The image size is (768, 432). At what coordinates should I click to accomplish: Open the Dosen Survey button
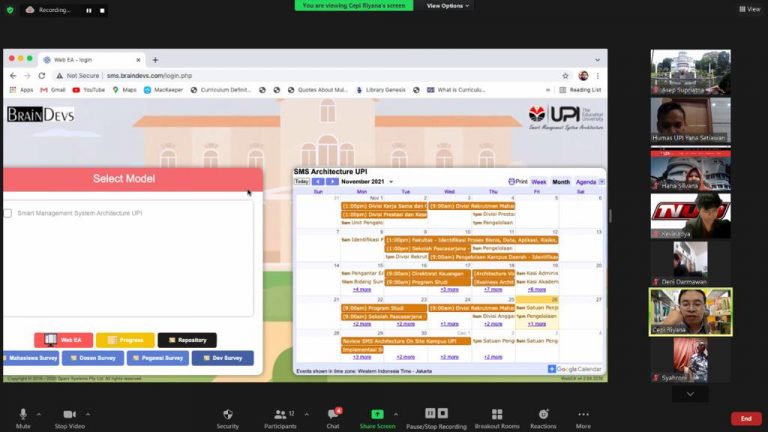pos(93,358)
